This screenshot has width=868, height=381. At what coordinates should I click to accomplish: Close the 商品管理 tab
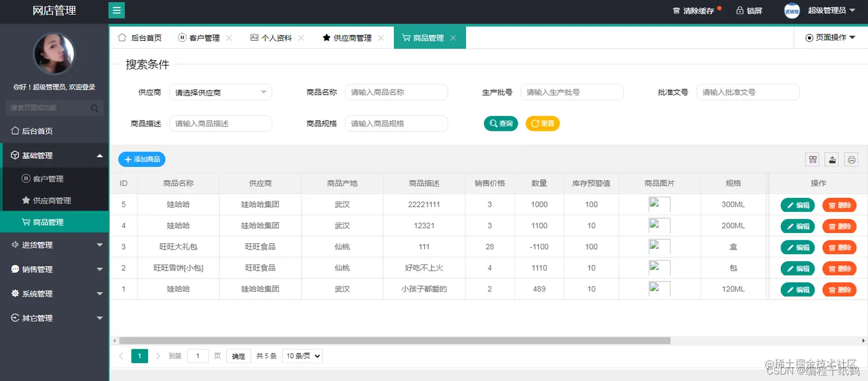(x=453, y=38)
